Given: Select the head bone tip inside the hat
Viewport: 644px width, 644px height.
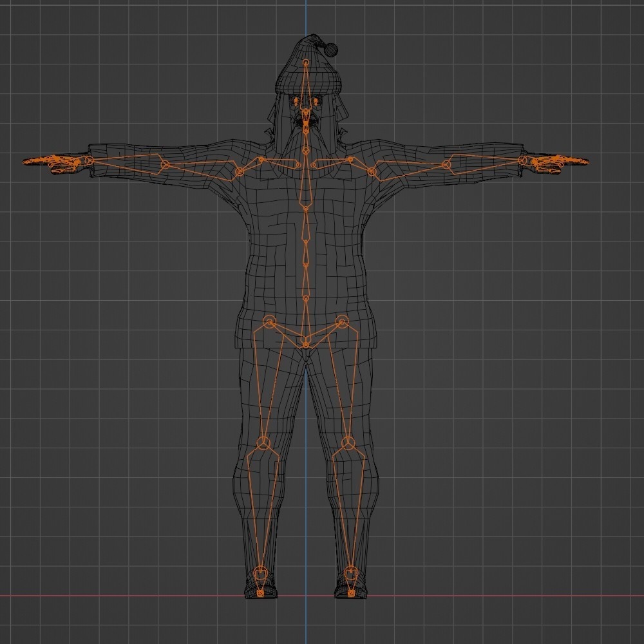Looking at the screenshot, I should tap(305, 62).
